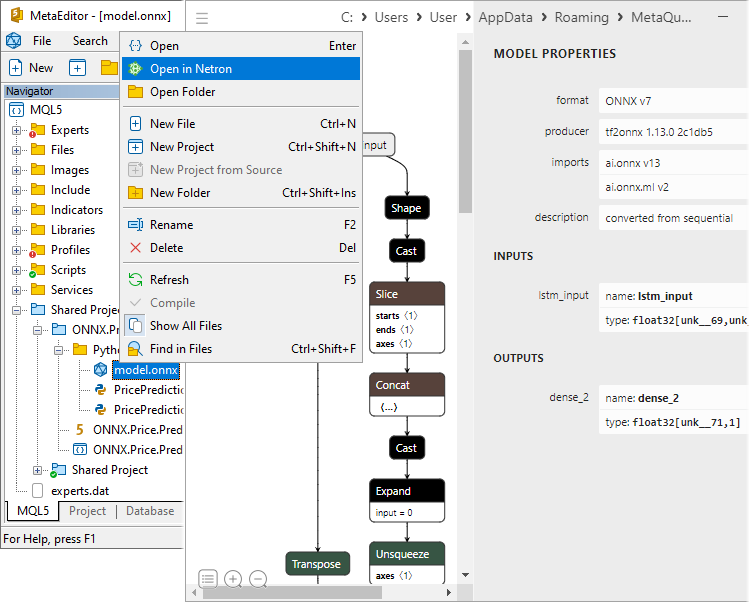Screen dimensions: 750x602
Task: Select New Project menu entry
Action: 241,147
